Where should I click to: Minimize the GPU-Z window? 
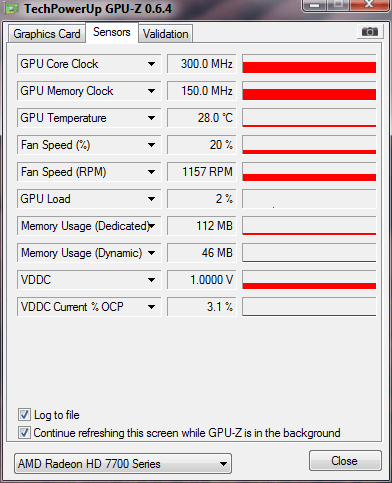[314, 5]
